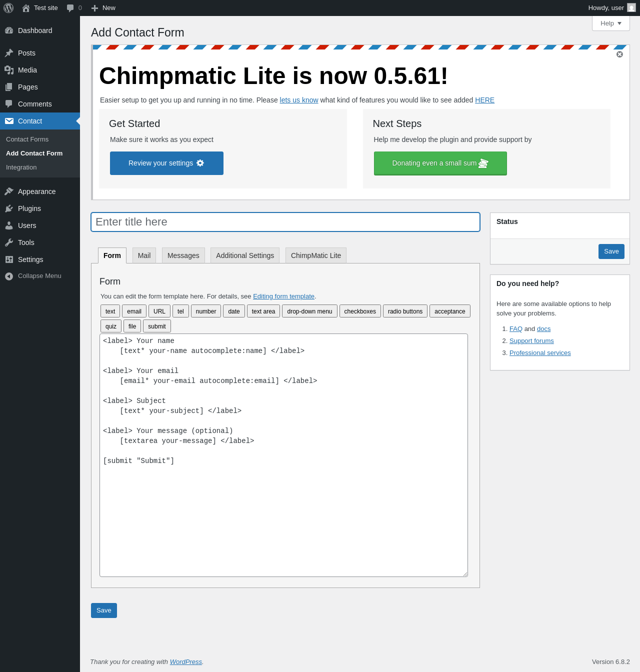Click the Media library icon

pos(9,70)
